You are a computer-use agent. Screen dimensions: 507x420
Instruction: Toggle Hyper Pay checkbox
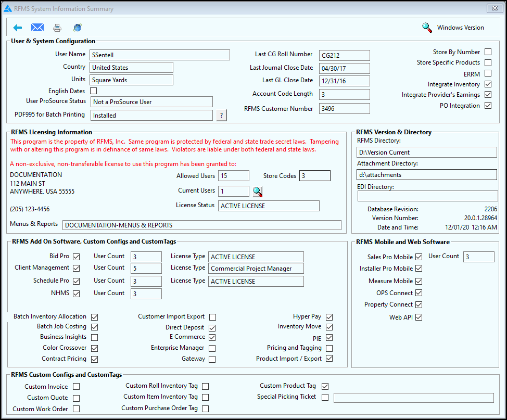tap(329, 317)
